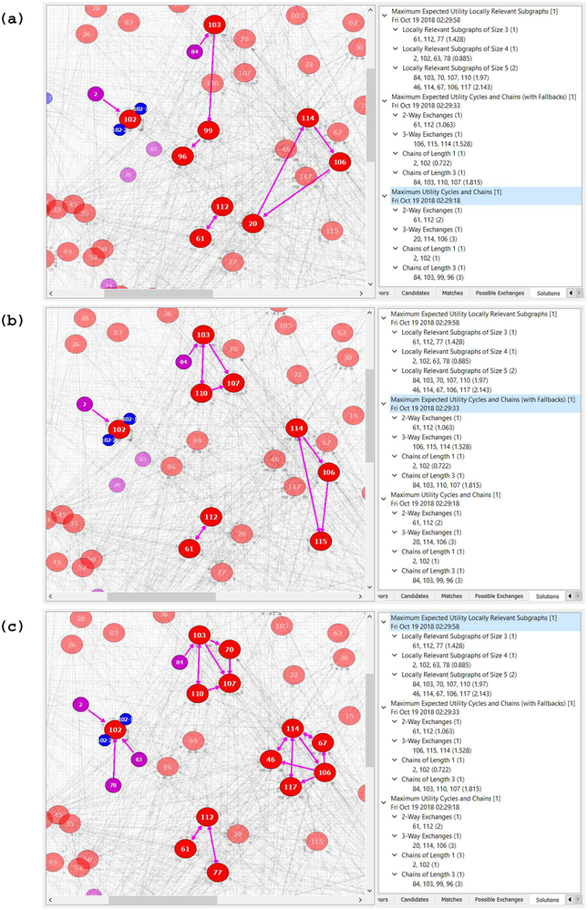588x910 pixels.
Task: Click graph horizontal scrollbar thumb in panel (c)
Action: 162,900
